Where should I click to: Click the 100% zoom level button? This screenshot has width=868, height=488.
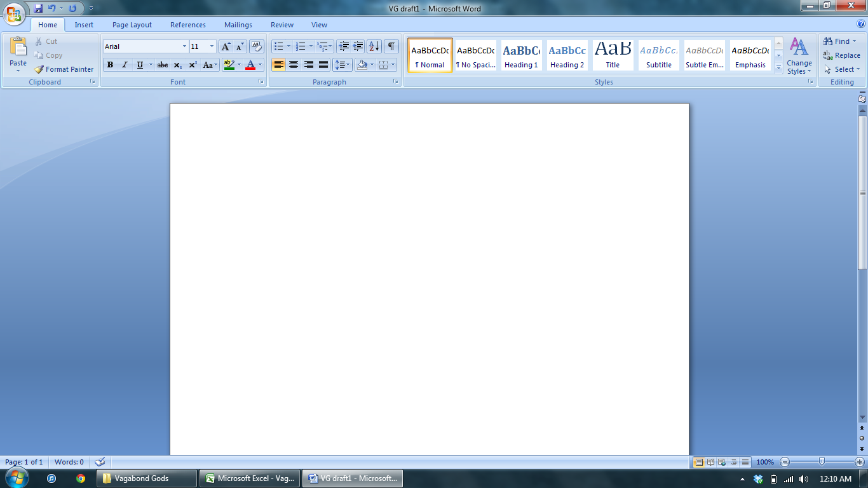765,462
